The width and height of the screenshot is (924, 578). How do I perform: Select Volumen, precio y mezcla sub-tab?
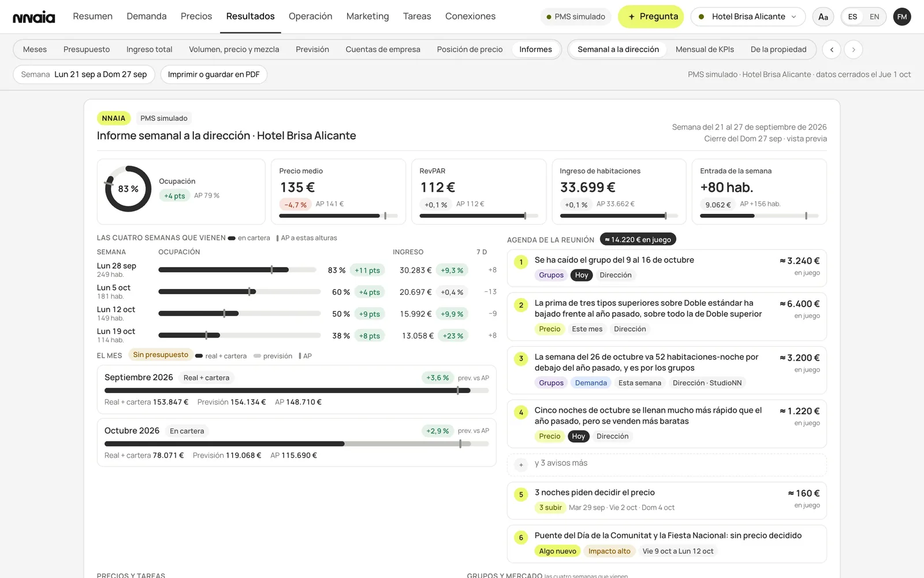(234, 50)
